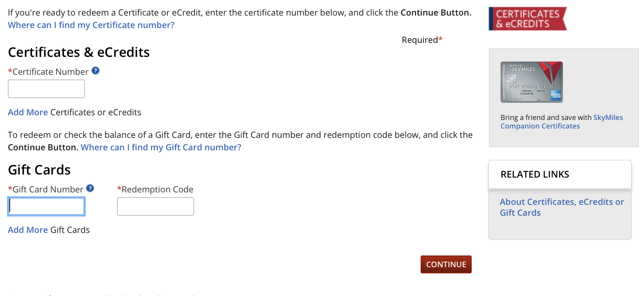Click "Add More" for Gift Cards

pyautogui.click(x=28, y=230)
